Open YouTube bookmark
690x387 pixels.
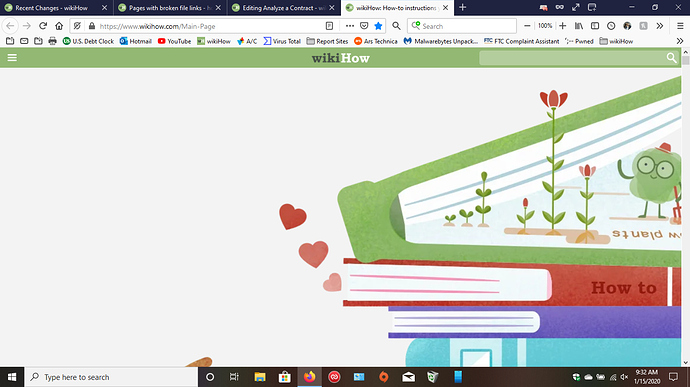[174, 41]
